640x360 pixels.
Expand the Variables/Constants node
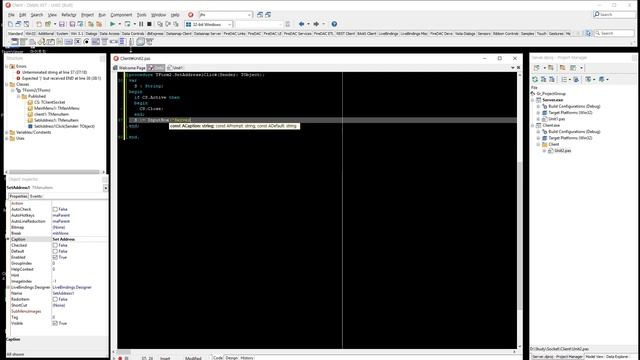pos(7,132)
